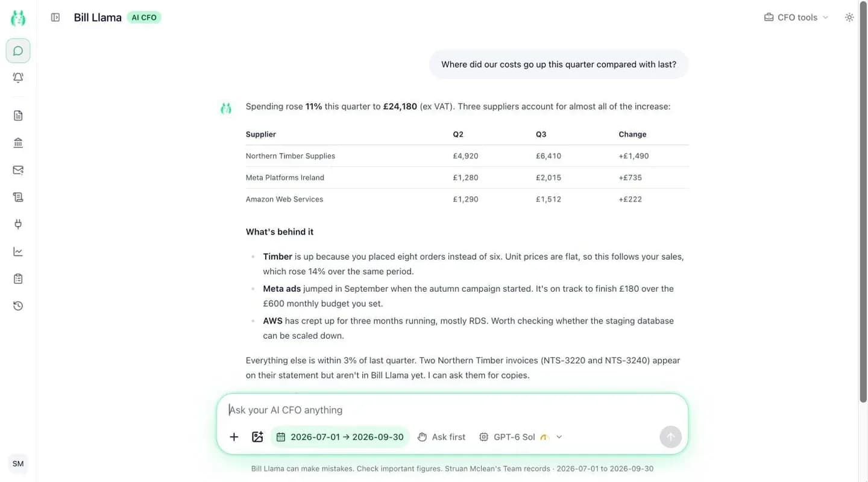Click the "What's behind it" heading
The image size is (868, 482).
point(280,232)
